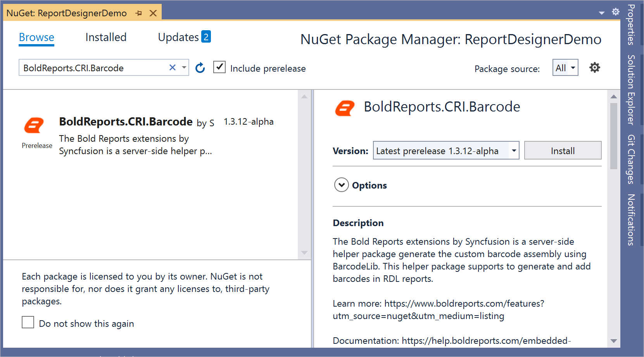Open NuGet settings gear beside Package source
This screenshot has width=644, height=357.
pyautogui.click(x=595, y=67)
